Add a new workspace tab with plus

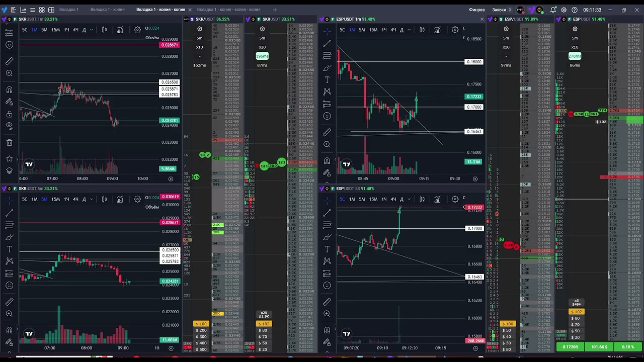(x=275, y=10)
